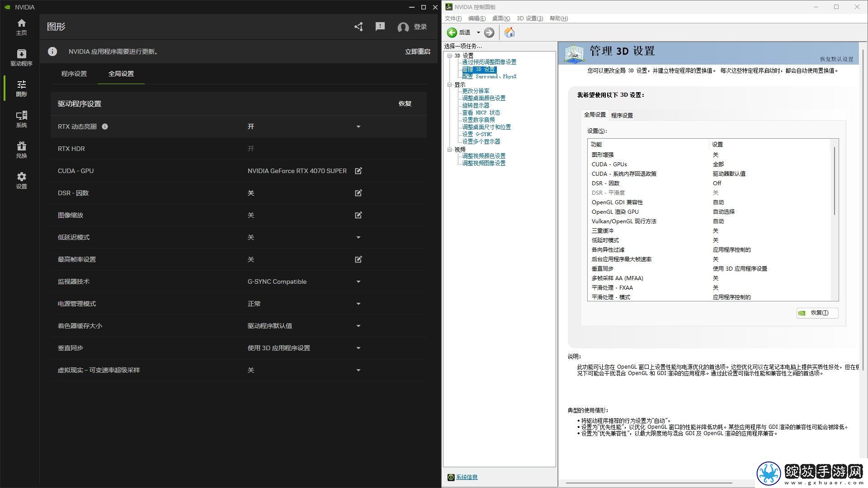Open 更改分辨率 tree item

(x=476, y=91)
